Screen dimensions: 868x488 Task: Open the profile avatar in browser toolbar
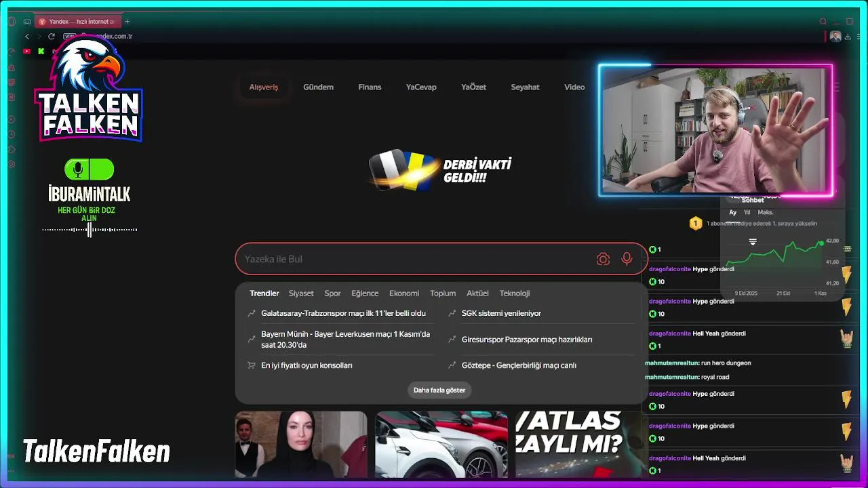click(x=835, y=37)
